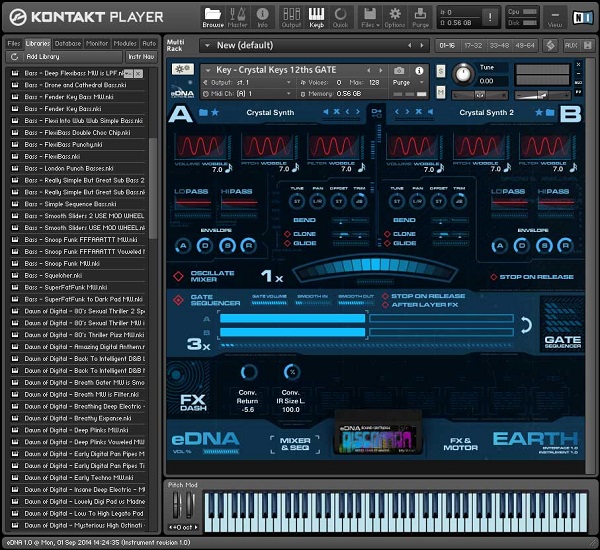Click the Conv. Return knob
This screenshot has width=600, height=550.
click(249, 372)
